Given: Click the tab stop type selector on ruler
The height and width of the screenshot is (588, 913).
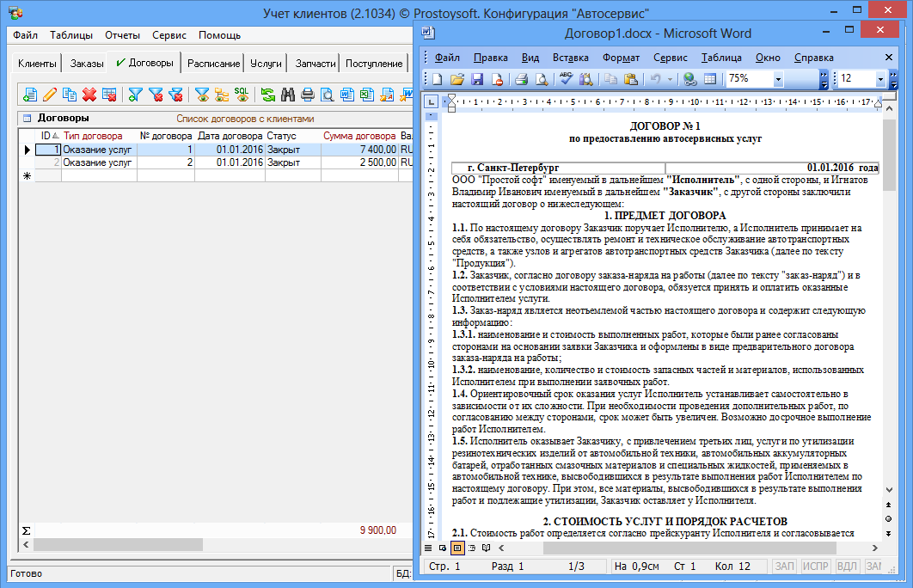Looking at the screenshot, I should click(431, 102).
